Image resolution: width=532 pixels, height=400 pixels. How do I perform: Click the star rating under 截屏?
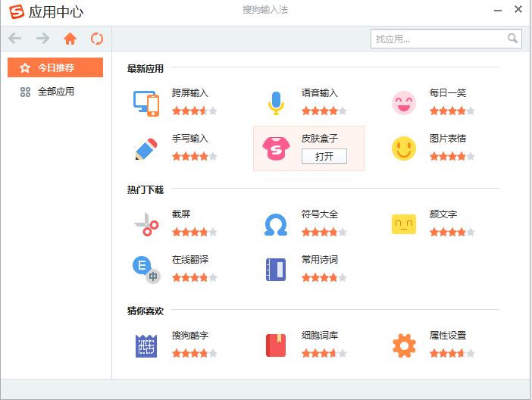point(195,232)
